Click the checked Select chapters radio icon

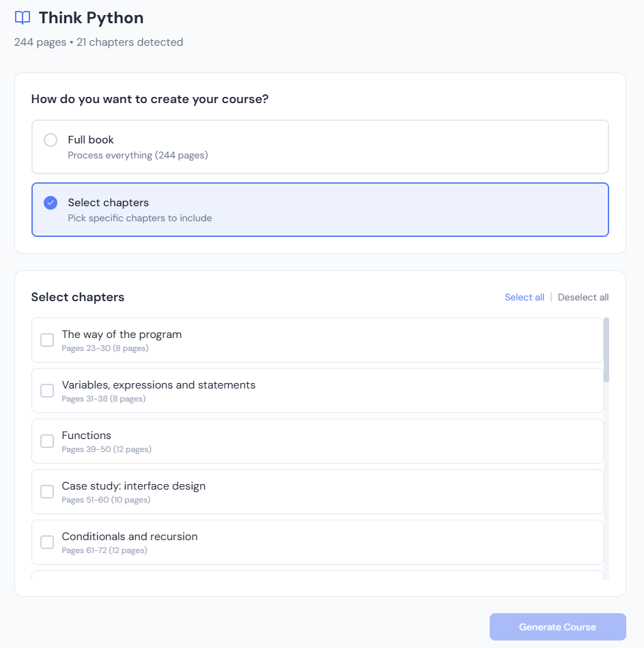pyautogui.click(x=51, y=203)
